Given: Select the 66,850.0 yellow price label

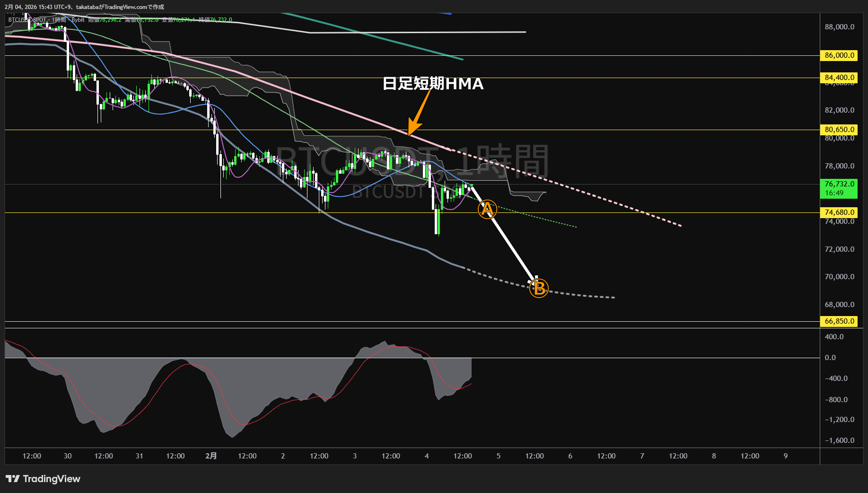Looking at the screenshot, I should click(x=839, y=321).
